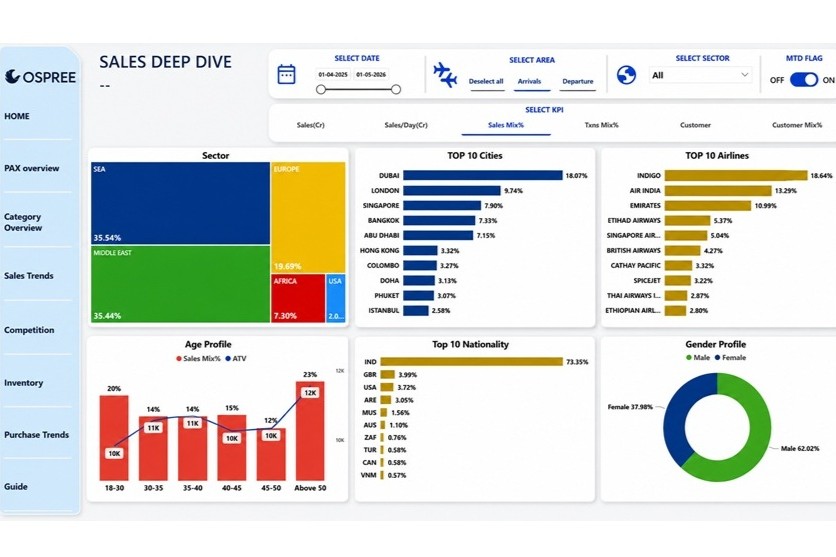
Task: Click the Ospree logo in the sidebar
Action: 41,77
